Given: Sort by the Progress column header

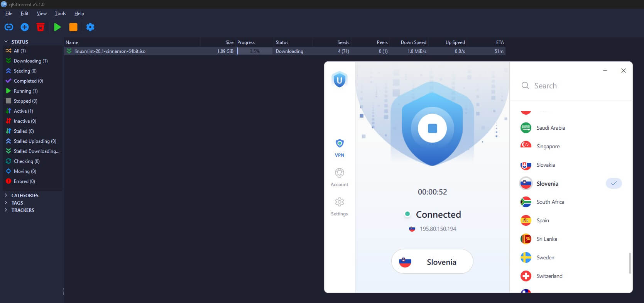Looking at the screenshot, I should tap(254, 42).
